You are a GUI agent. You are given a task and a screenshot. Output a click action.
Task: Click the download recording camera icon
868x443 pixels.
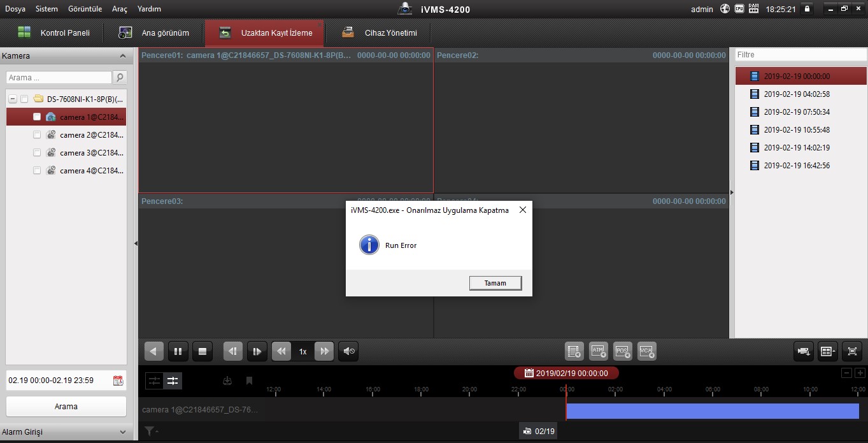pyautogui.click(x=804, y=351)
